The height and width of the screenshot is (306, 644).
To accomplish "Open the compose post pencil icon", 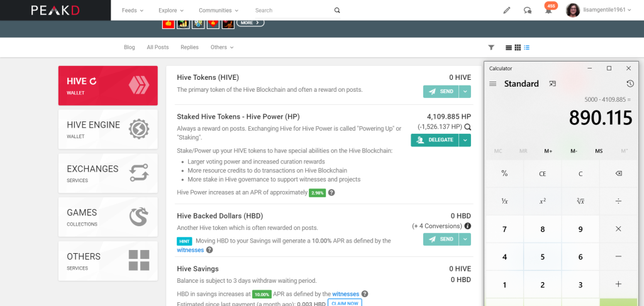I will click(507, 11).
